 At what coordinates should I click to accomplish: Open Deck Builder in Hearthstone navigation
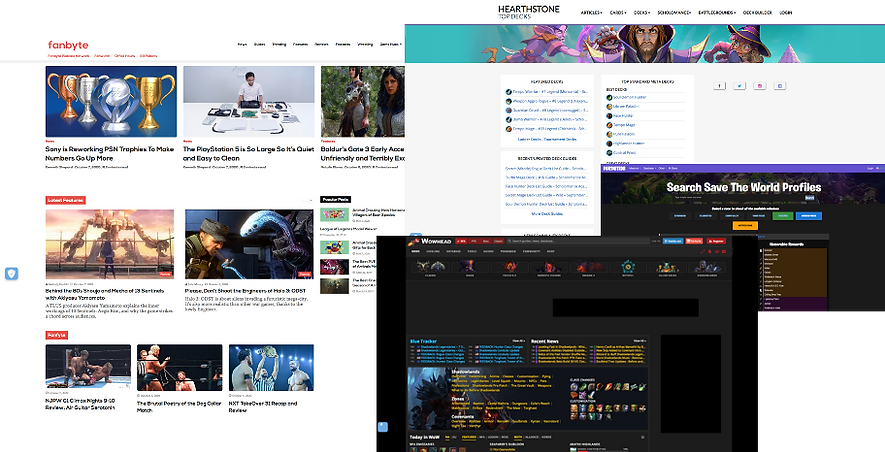(757, 12)
